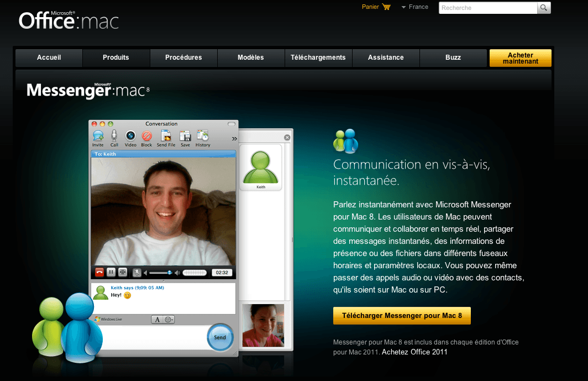Go to Office:mac home logo

click(69, 20)
